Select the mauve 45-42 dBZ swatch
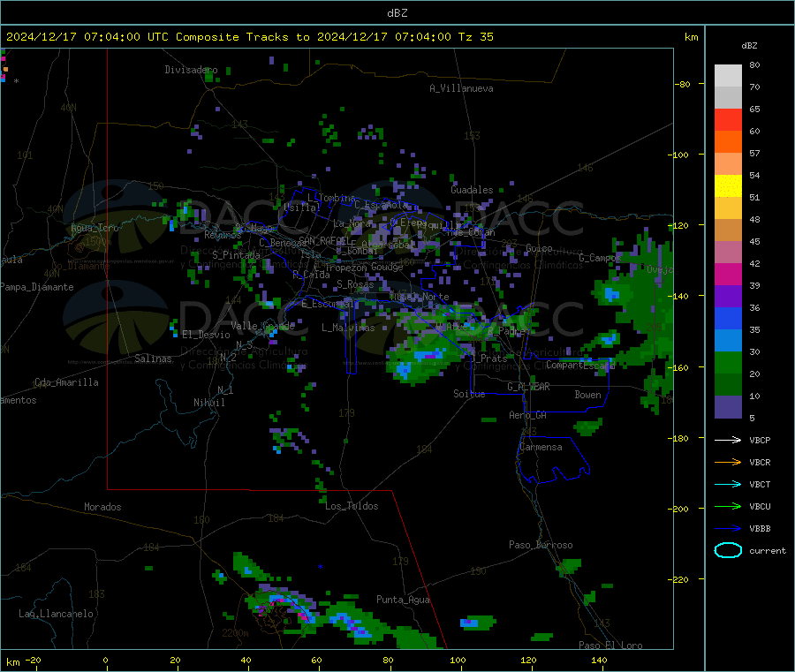The width and height of the screenshot is (795, 672). (728, 253)
